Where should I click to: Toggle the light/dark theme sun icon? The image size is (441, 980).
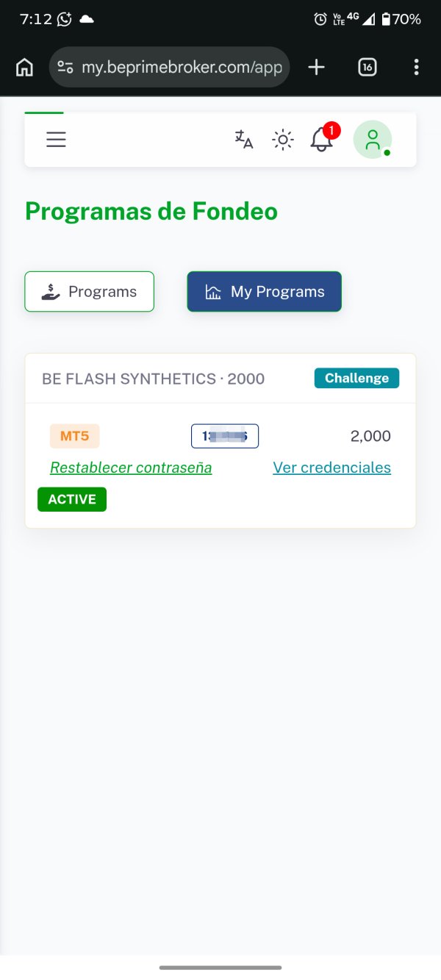(x=283, y=140)
